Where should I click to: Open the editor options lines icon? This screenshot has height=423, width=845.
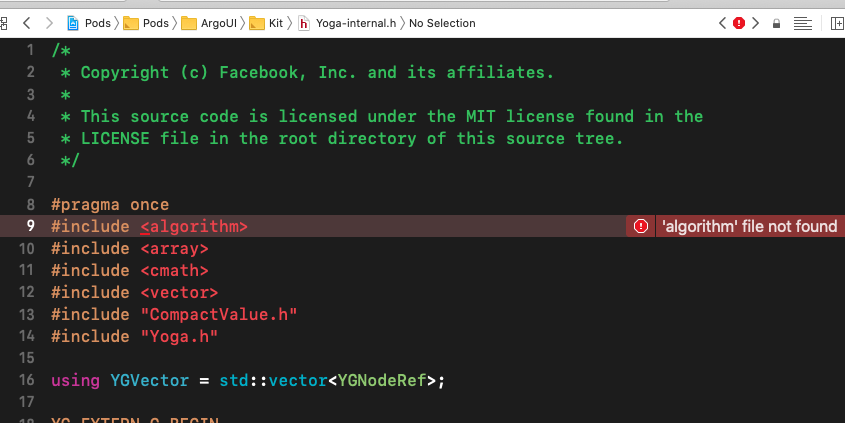pos(804,22)
